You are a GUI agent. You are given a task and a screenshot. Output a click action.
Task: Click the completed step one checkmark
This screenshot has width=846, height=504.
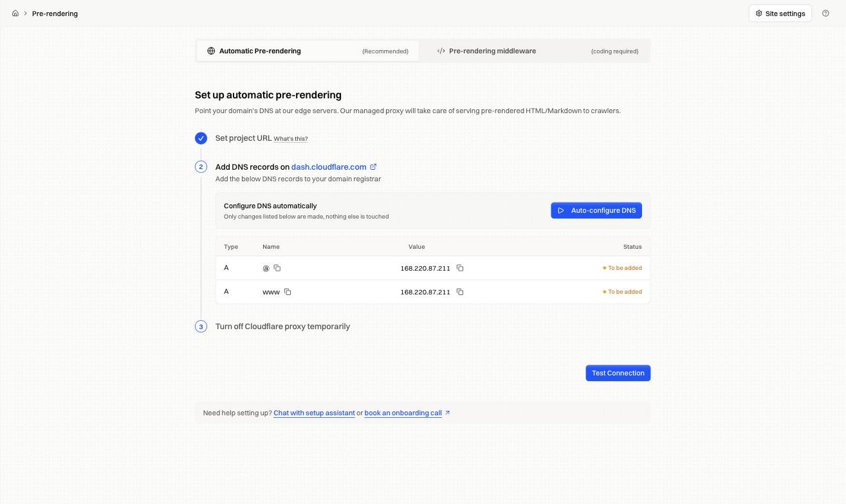pyautogui.click(x=201, y=138)
